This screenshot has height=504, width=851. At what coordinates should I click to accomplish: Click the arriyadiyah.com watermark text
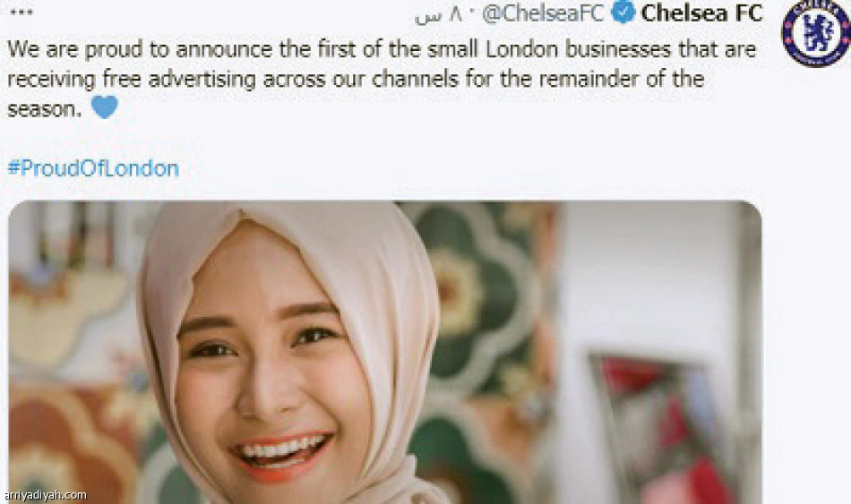tap(45, 495)
